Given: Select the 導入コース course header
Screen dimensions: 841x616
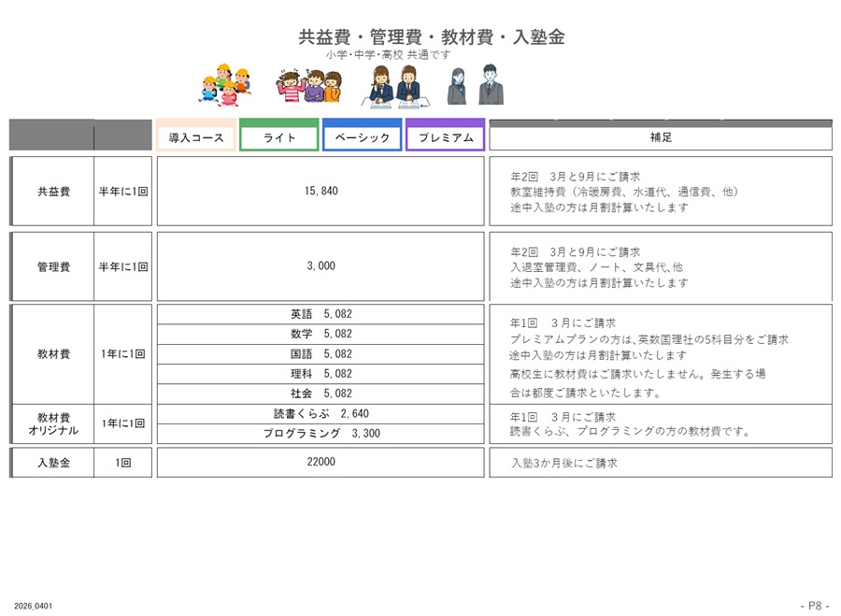Looking at the screenshot, I should tap(196, 137).
